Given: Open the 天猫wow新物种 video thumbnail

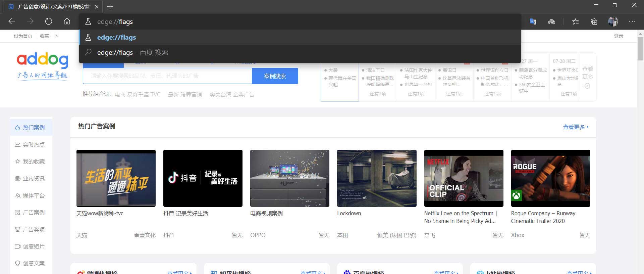Looking at the screenshot, I should tap(116, 178).
